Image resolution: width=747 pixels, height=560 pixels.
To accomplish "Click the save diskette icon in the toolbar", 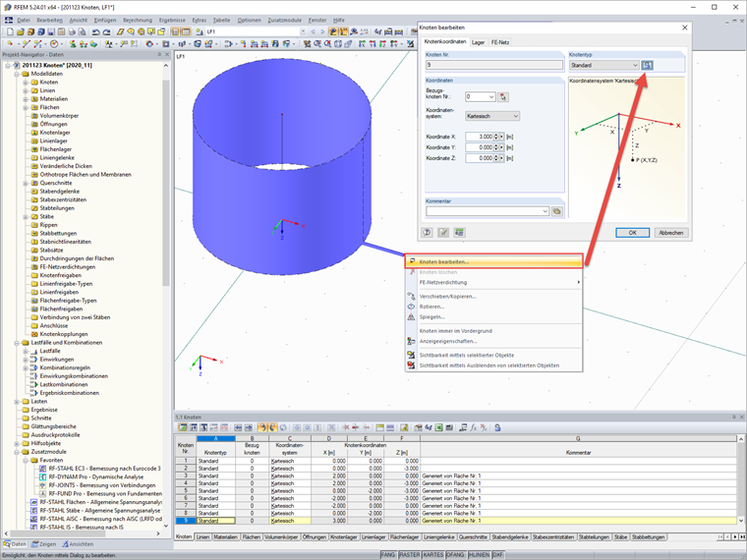I will (51, 31).
